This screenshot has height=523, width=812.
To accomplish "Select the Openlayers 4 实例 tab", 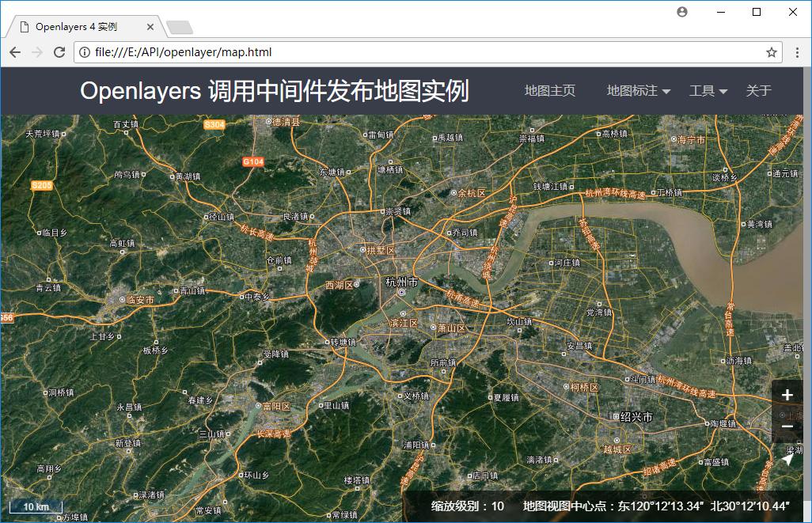I will point(85,27).
